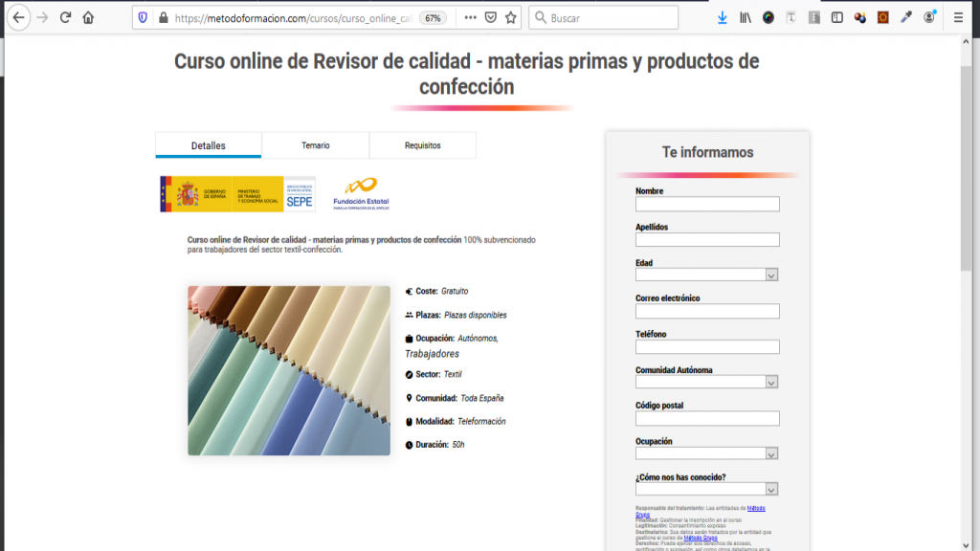The image size is (980, 551).
Task: Click the Ocupación briefcase icon
Action: pyautogui.click(x=409, y=339)
